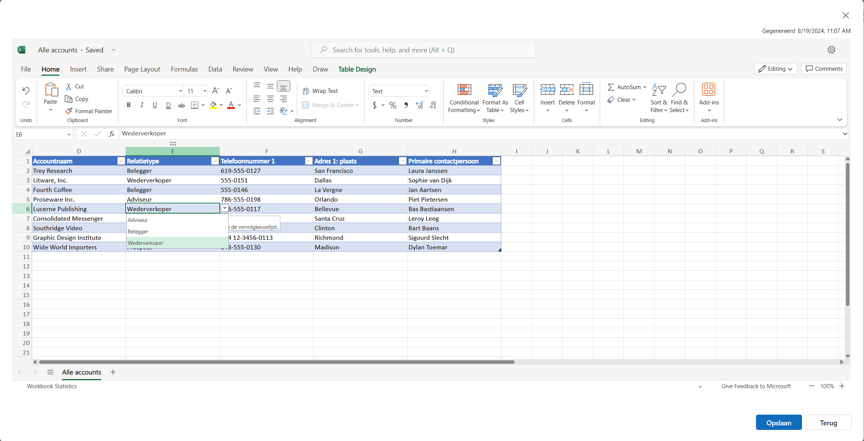Click the search tools input box

[x=423, y=50]
